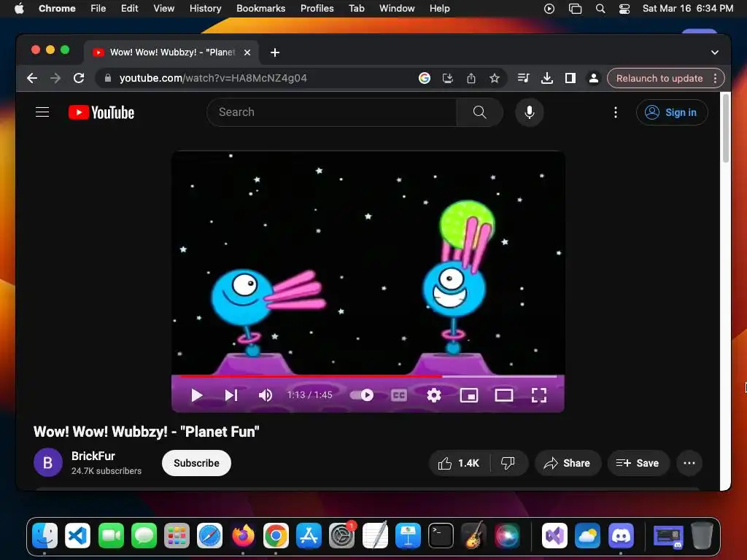
Task: Toggle the autoplay switch
Action: coord(362,395)
